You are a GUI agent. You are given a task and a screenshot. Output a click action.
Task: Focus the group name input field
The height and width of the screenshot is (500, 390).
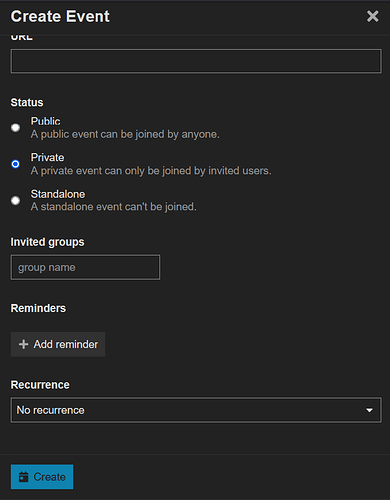pos(85,267)
